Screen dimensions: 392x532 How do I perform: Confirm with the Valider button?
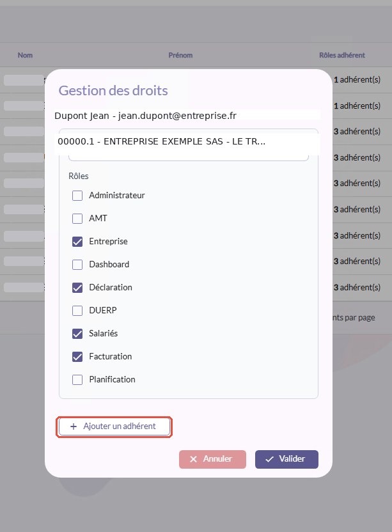[286, 459]
